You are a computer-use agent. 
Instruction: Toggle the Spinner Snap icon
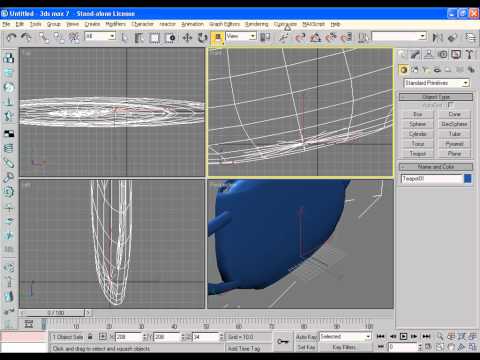coord(346,37)
